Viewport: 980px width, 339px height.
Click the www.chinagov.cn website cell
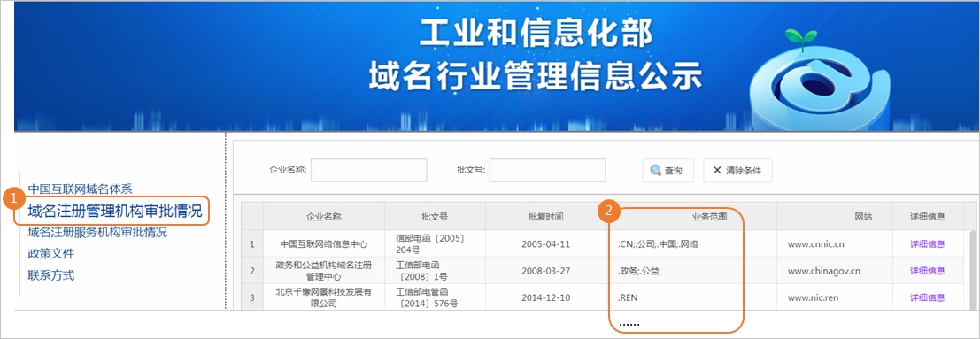[835, 271]
